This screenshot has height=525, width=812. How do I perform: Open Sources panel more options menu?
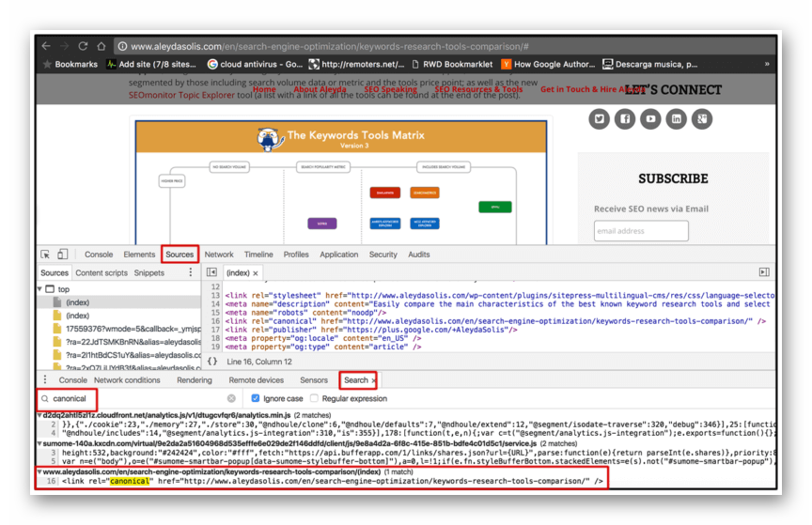pyautogui.click(x=191, y=272)
